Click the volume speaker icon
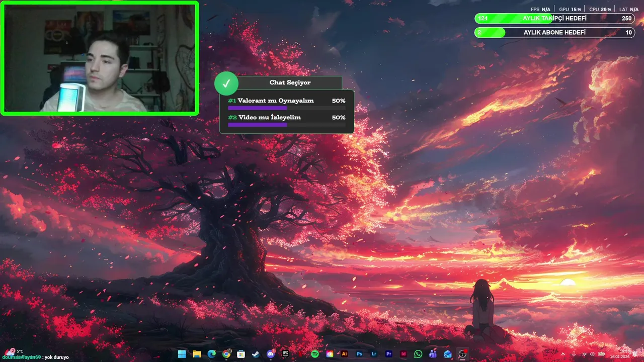644x362 pixels. tap(592, 354)
